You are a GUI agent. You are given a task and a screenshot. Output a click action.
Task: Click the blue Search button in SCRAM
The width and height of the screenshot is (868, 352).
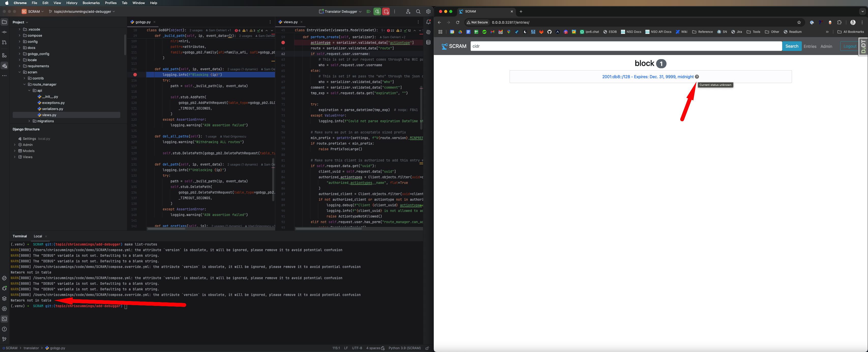(x=791, y=46)
